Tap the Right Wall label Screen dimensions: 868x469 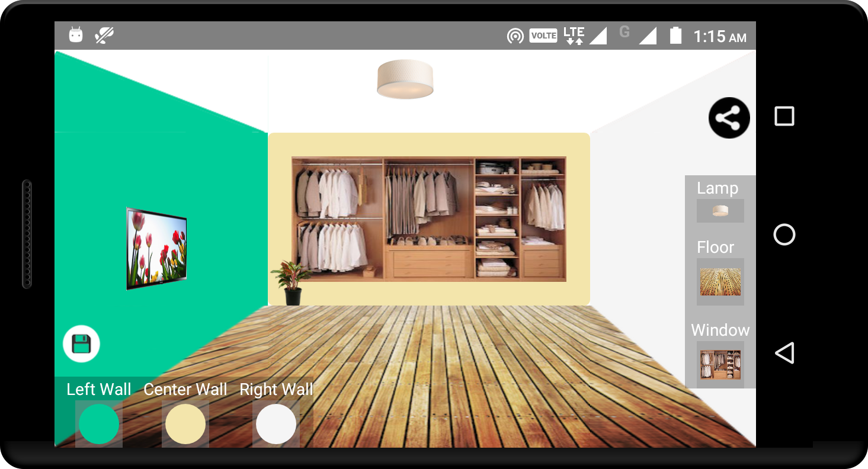(x=276, y=389)
